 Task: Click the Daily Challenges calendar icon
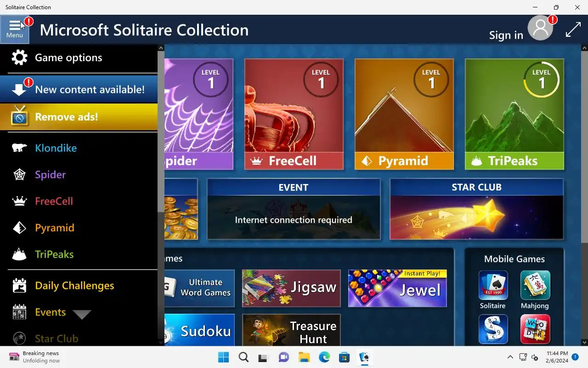click(x=19, y=286)
